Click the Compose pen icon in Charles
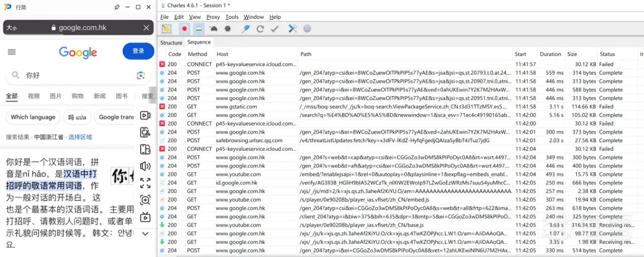Image resolution: width=644 pixels, height=257 pixels. 245,28
